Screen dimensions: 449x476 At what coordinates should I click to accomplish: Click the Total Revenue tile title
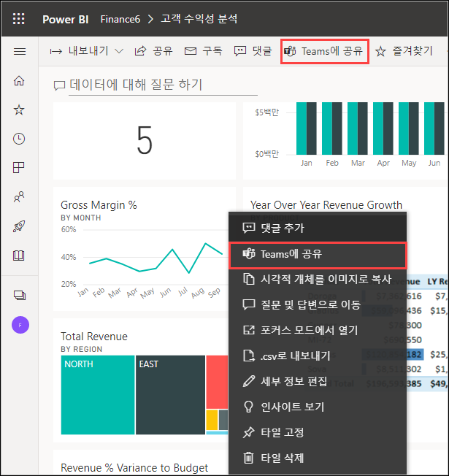point(94,337)
